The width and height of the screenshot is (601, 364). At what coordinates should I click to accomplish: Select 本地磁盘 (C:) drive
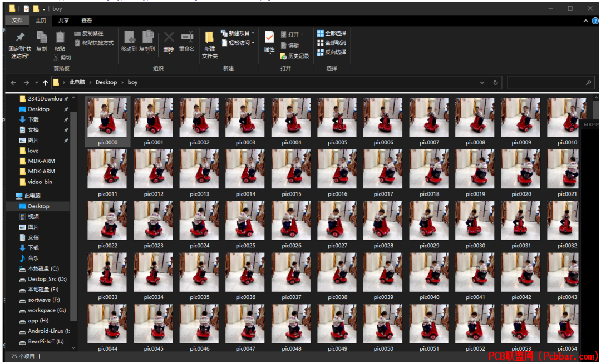[43, 269]
